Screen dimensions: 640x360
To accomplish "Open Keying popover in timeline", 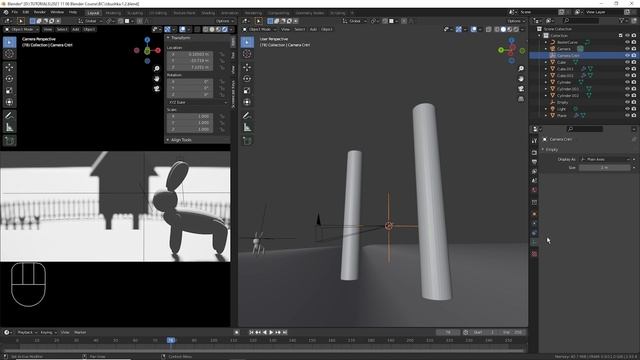I will click(x=48, y=332).
